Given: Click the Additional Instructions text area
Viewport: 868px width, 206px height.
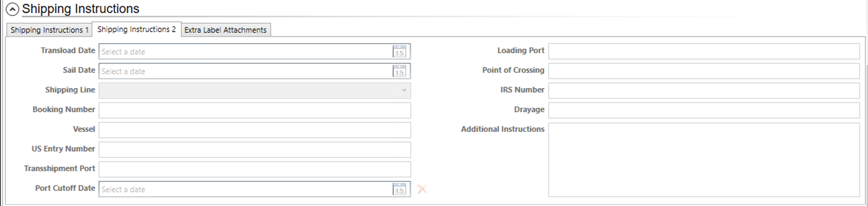Looking at the screenshot, I should point(704,160).
